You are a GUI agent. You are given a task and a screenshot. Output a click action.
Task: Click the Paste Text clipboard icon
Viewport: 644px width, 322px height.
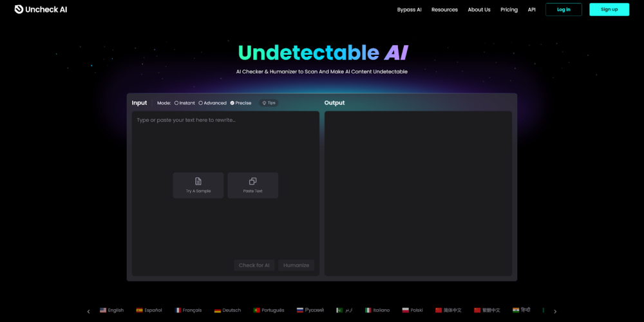tap(252, 181)
